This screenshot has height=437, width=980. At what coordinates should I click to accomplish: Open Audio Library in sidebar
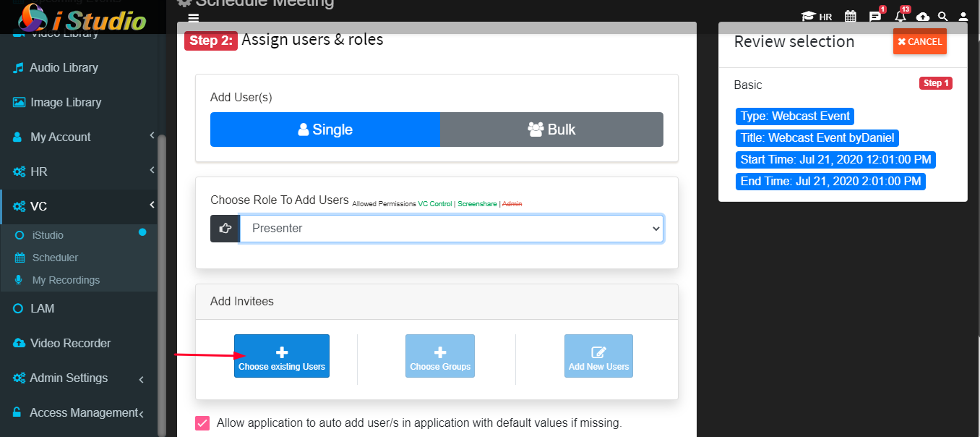pyautogui.click(x=64, y=67)
